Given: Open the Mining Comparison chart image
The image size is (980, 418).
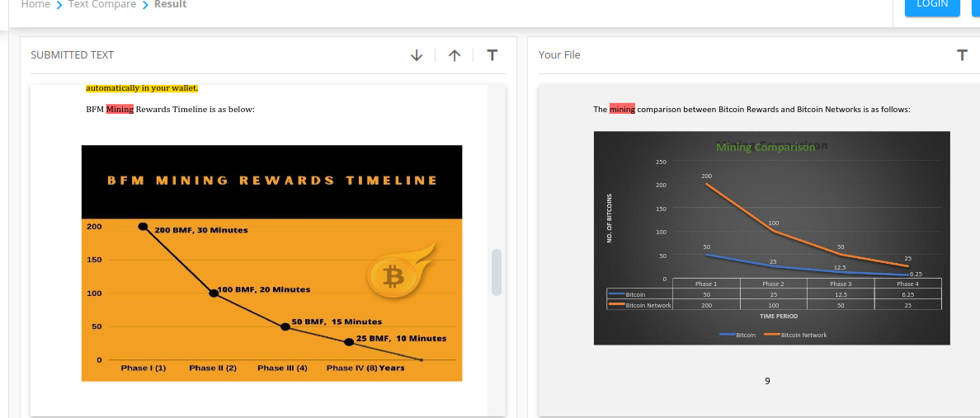Looking at the screenshot, I should click(x=772, y=238).
